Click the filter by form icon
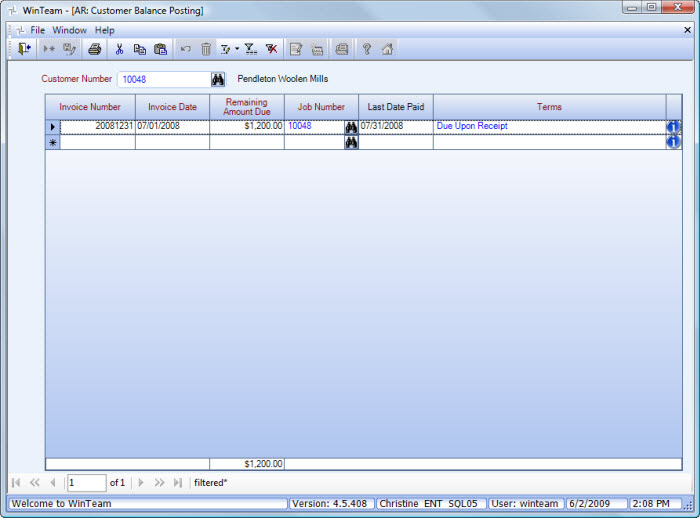 coord(225,49)
